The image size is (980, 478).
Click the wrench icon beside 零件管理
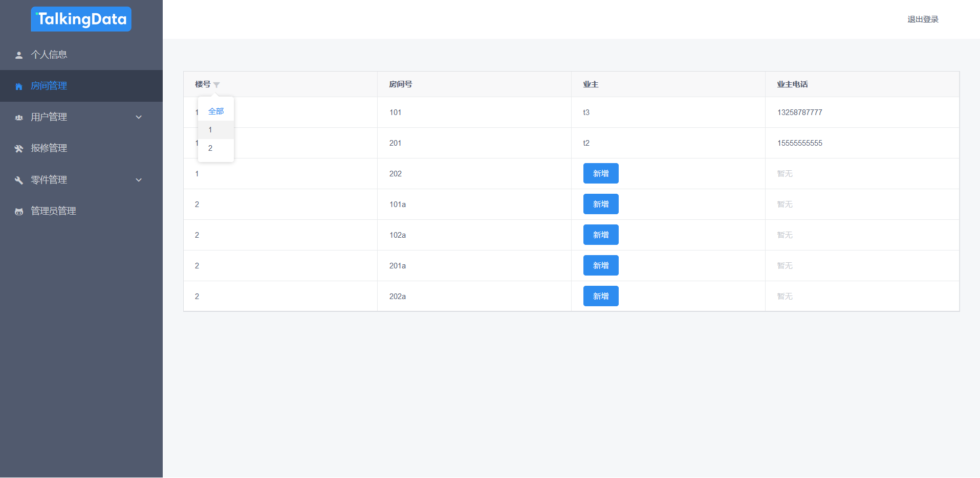pyautogui.click(x=19, y=180)
